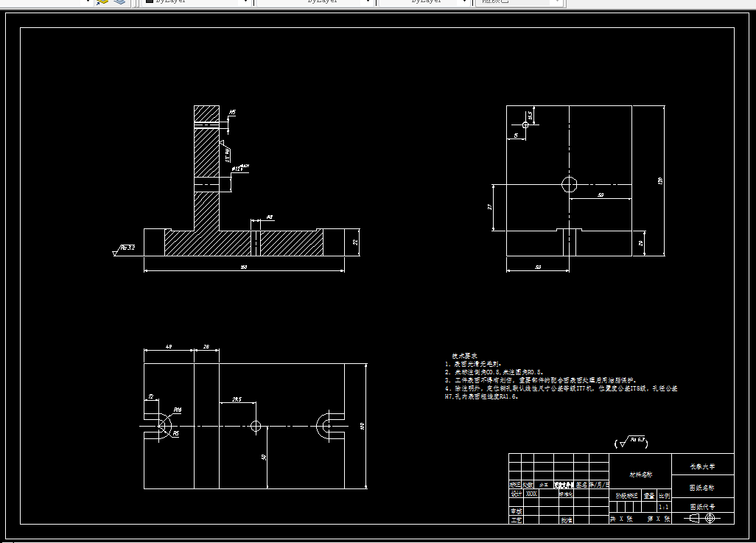Select technical note 1 about burr-free surface
The image size is (756, 543).
[474, 364]
